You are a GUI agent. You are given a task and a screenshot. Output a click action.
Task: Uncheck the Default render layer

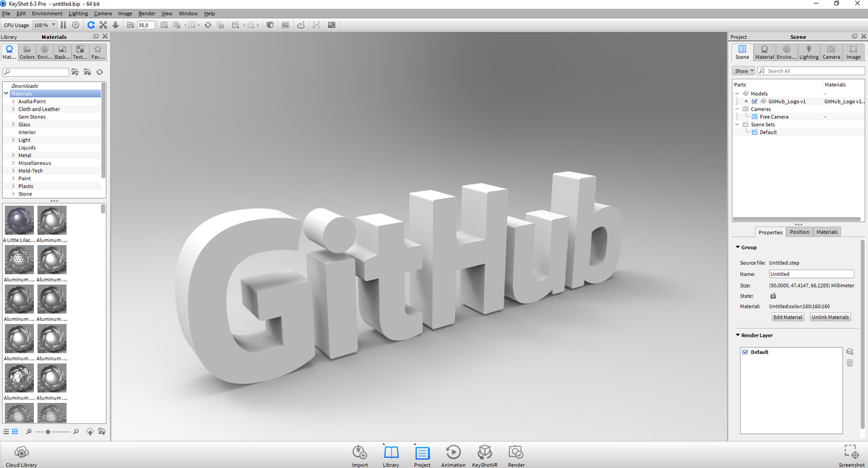point(745,352)
